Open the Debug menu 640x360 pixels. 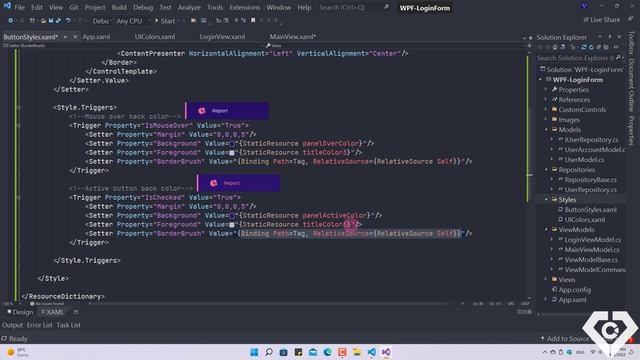[x=143, y=7]
